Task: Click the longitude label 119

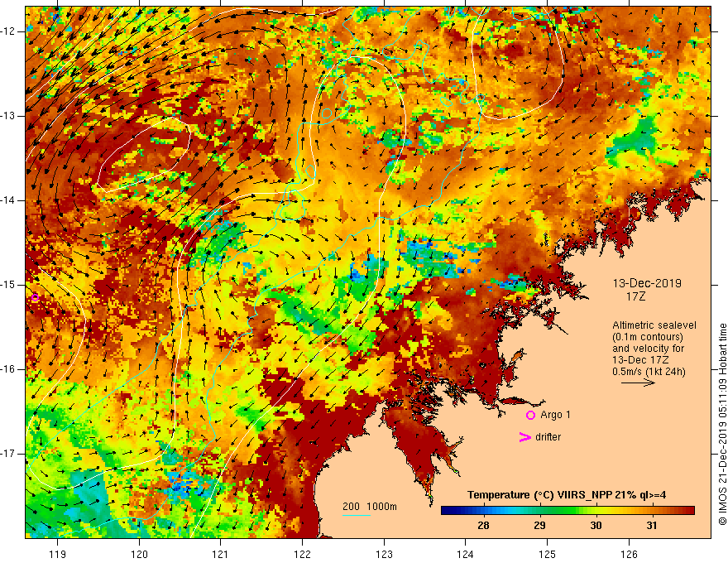Action: coord(58,554)
